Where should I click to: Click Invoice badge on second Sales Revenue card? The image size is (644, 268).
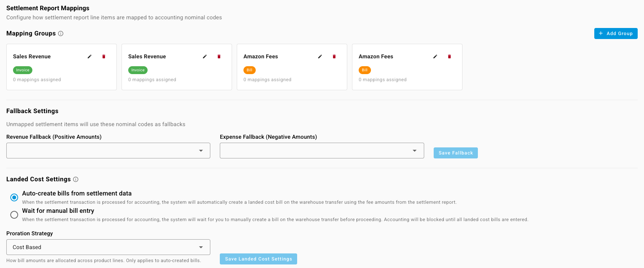click(x=138, y=70)
